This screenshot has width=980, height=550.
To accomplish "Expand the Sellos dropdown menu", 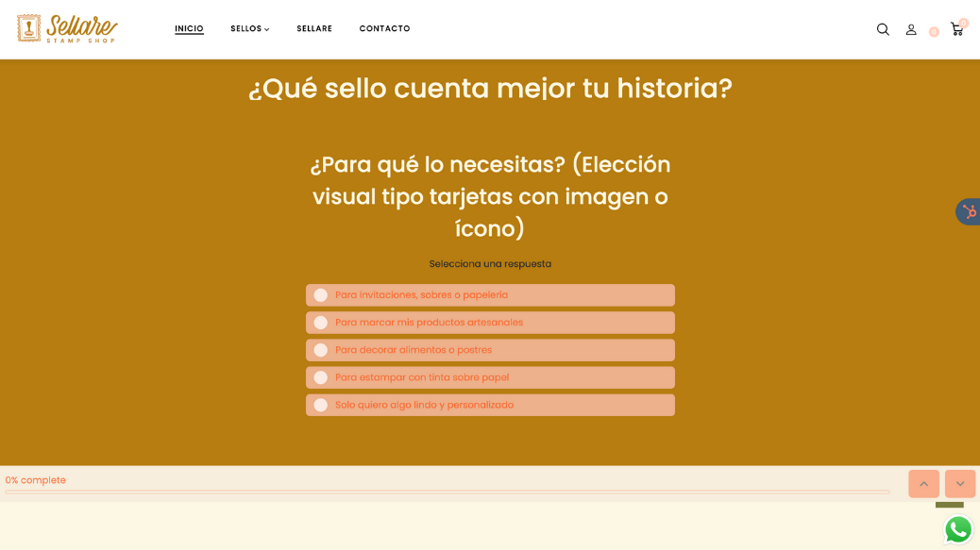I will tap(249, 29).
